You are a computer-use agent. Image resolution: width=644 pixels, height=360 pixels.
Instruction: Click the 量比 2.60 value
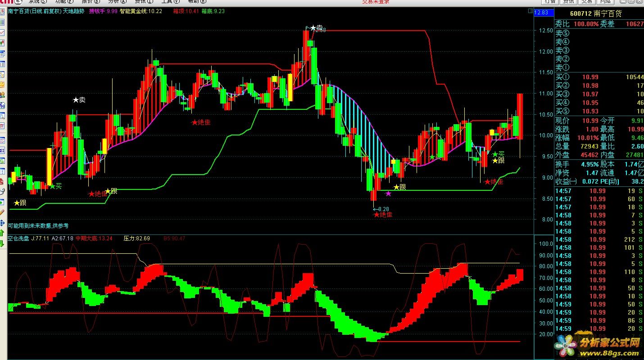(x=637, y=146)
